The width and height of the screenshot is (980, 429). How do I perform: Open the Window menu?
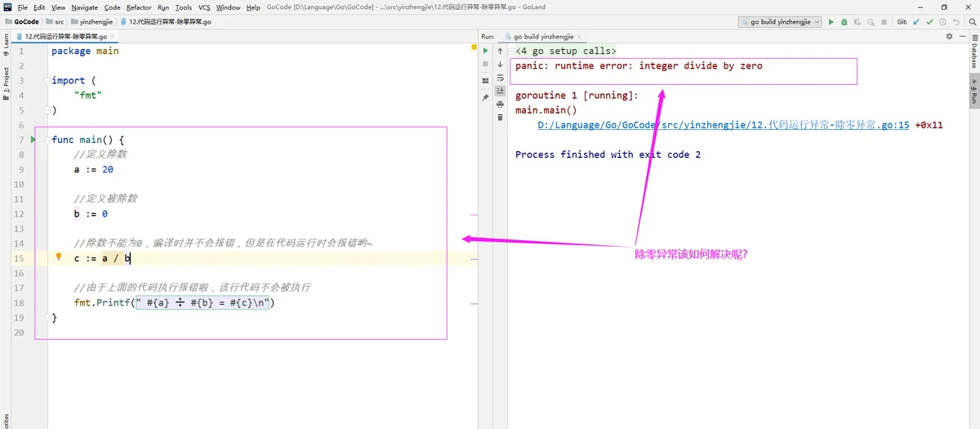[228, 7]
